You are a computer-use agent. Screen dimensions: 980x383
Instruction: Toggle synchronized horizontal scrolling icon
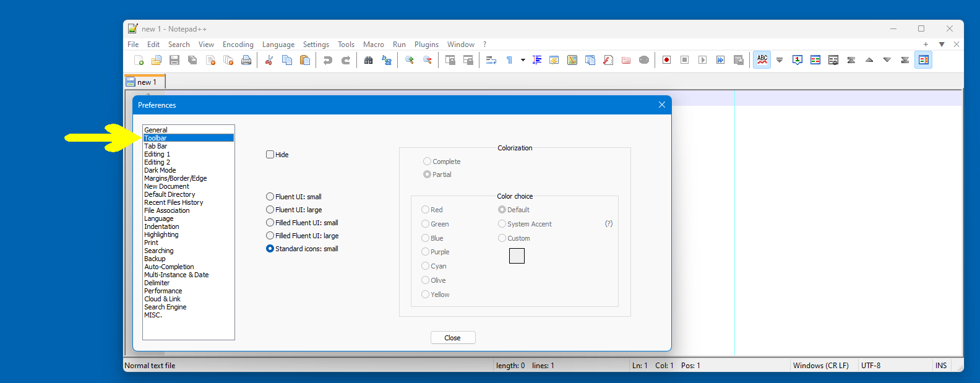pyautogui.click(x=468, y=60)
